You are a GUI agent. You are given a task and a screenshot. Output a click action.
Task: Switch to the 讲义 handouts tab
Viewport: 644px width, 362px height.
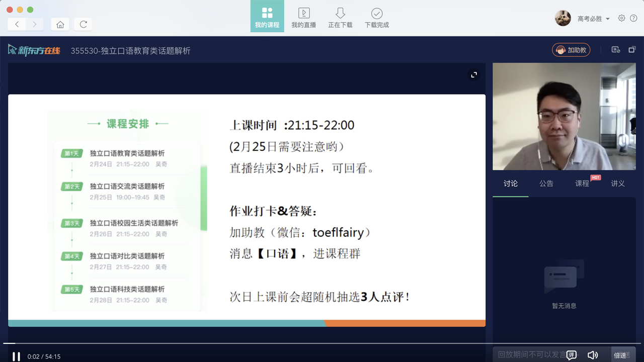pos(617,184)
